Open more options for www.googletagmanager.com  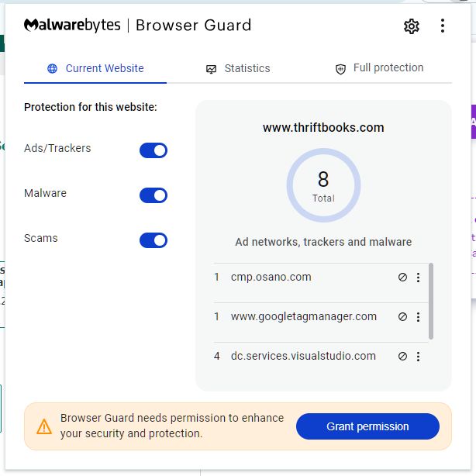[419, 317]
